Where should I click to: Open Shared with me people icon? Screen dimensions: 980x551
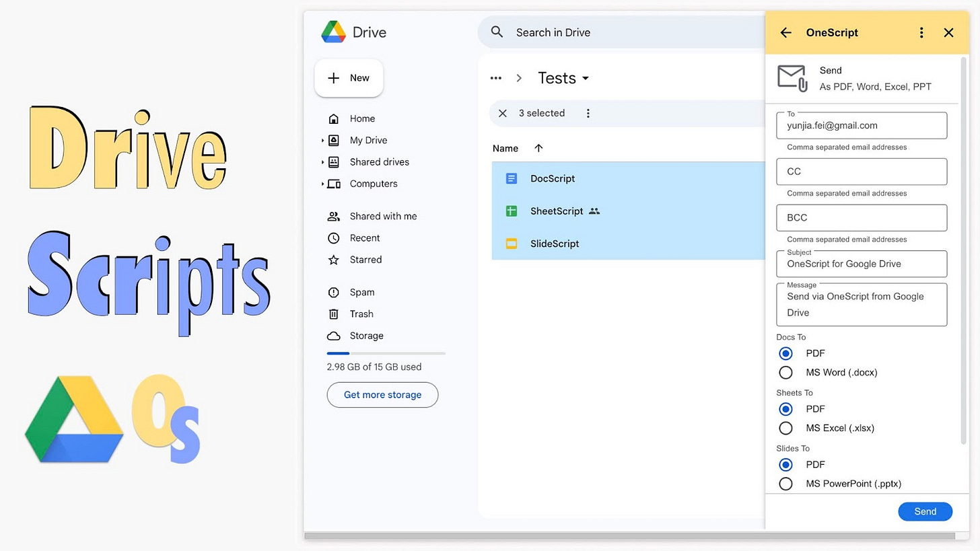(x=333, y=216)
